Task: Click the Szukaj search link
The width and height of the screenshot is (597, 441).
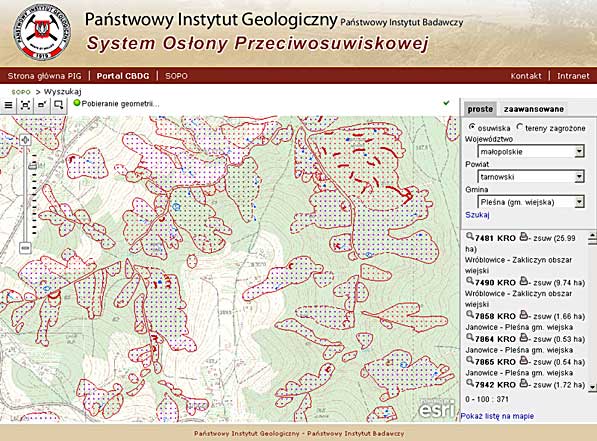Action: click(477, 215)
